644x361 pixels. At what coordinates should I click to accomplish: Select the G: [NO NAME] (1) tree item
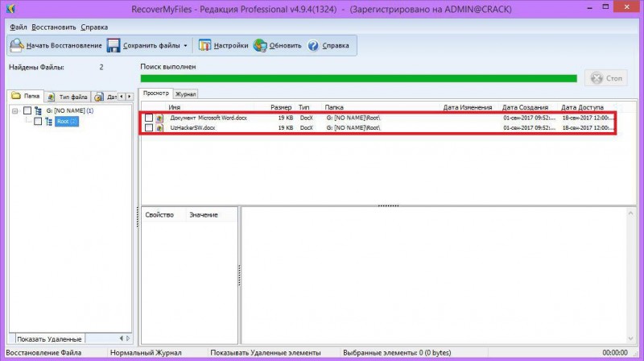tap(70, 110)
